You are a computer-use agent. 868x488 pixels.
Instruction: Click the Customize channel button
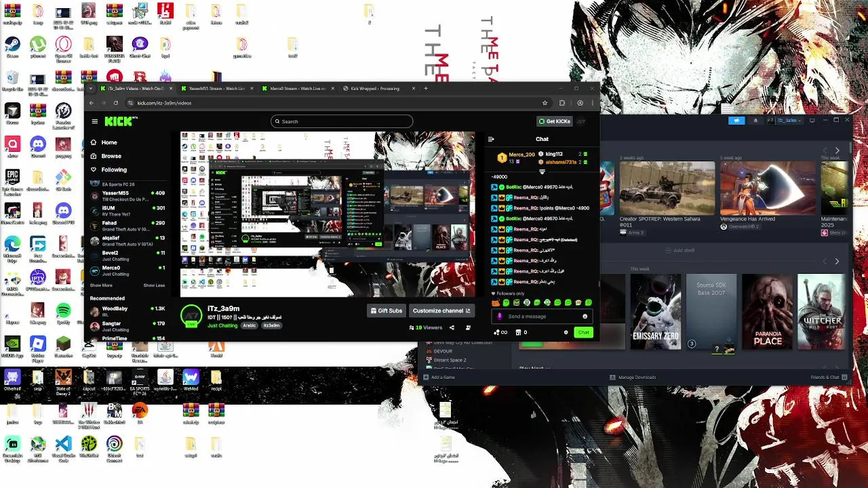pyautogui.click(x=441, y=310)
